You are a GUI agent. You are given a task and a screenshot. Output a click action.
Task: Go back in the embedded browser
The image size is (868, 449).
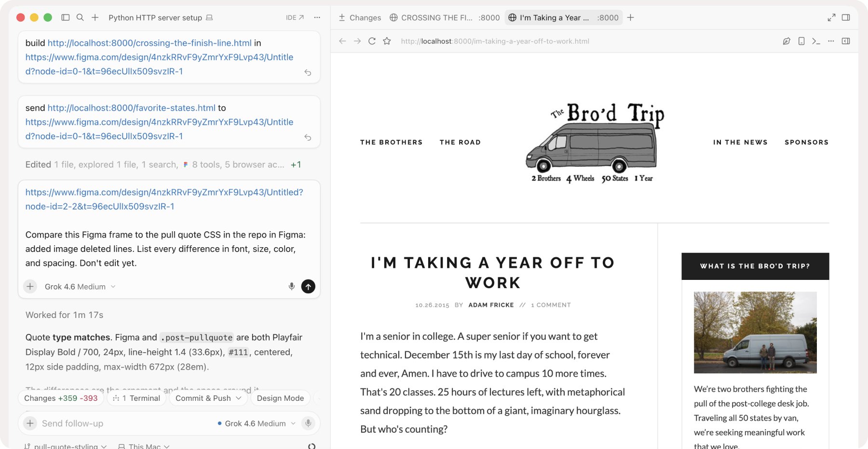pyautogui.click(x=342, y=41)
